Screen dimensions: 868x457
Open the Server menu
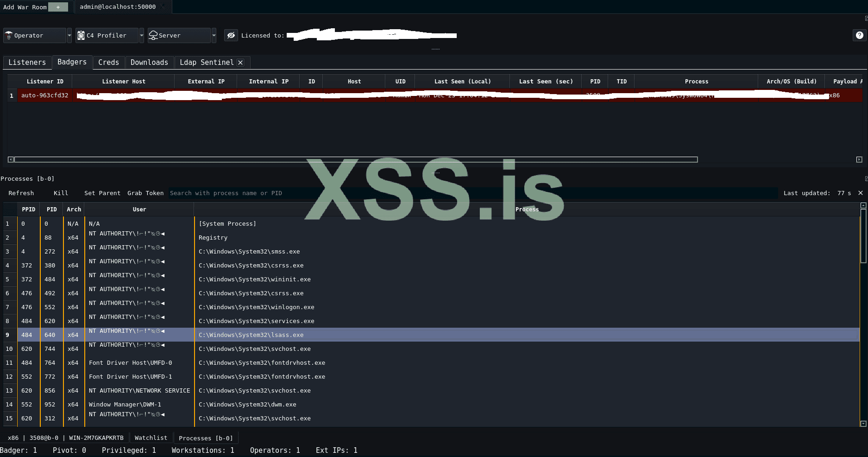click(179, 35)
